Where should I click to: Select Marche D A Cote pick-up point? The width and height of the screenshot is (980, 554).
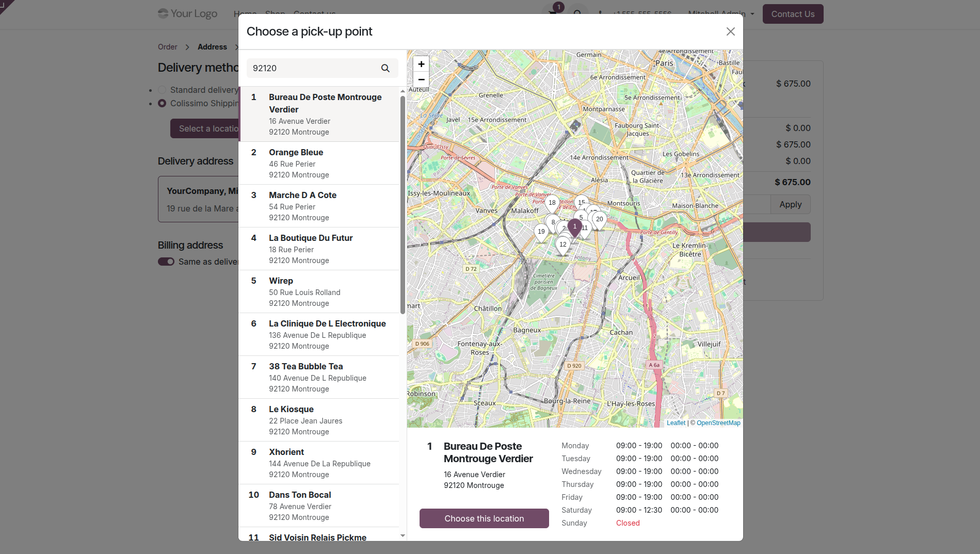coord(319,206)
